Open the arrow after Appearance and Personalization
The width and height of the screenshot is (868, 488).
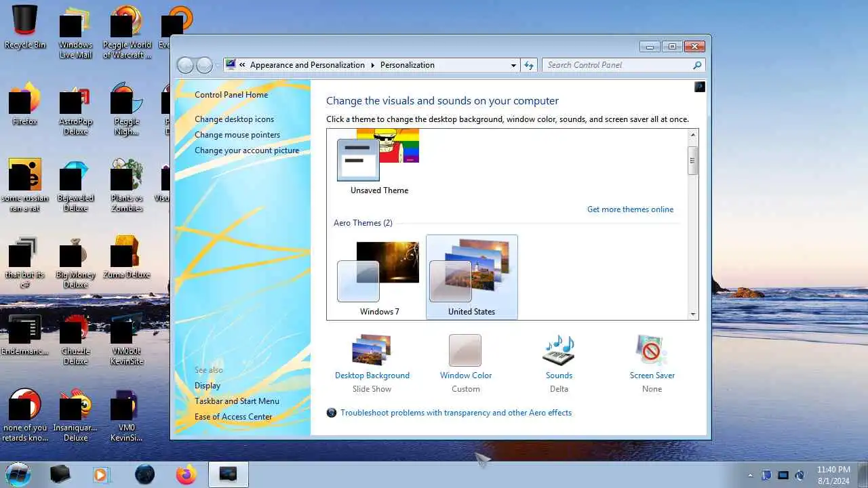372,65
